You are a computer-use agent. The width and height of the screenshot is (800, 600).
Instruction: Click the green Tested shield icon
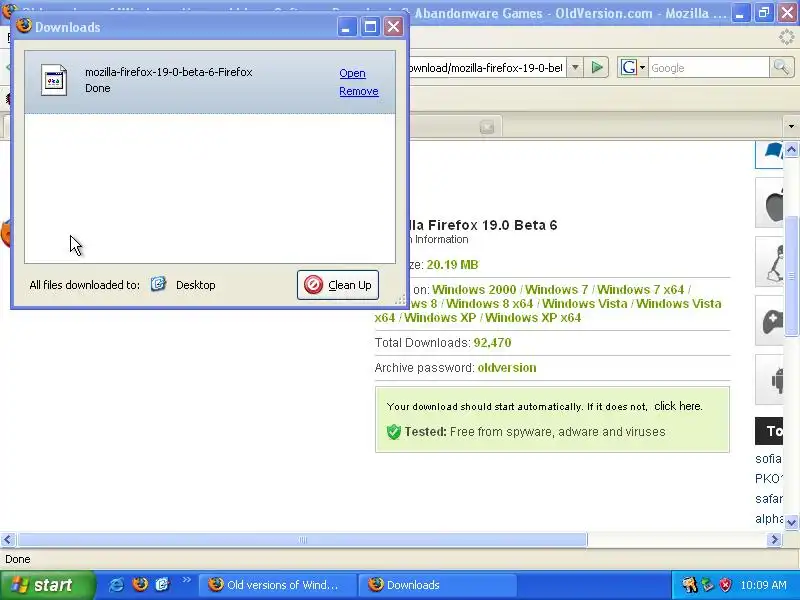394,432
